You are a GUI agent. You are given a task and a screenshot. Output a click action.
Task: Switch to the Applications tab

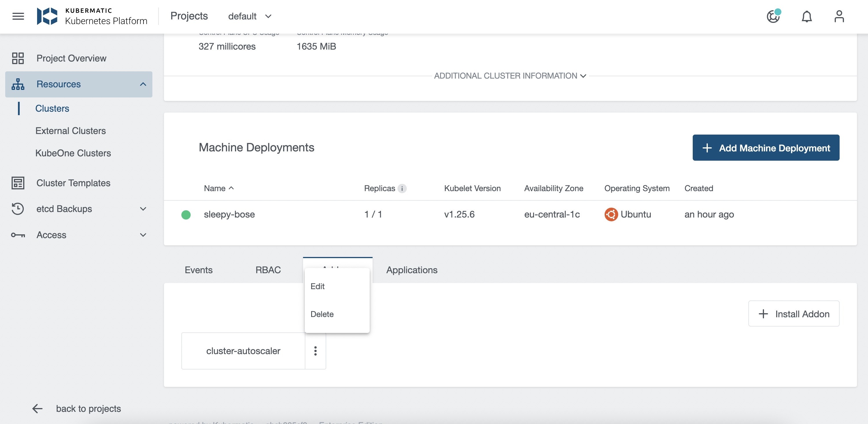tap(412, 270)
